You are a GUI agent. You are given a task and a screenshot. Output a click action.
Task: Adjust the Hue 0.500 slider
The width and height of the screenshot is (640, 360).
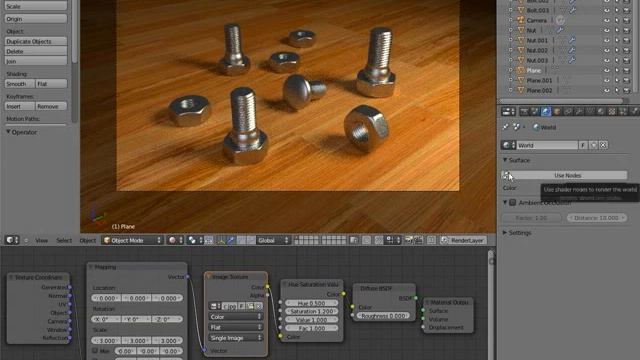tap(311, 303)
